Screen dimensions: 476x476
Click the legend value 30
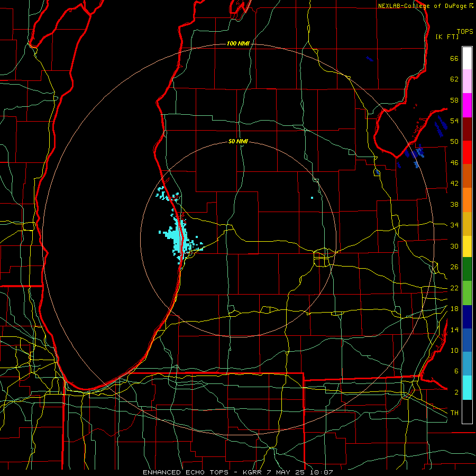click(x=454, y=246)
